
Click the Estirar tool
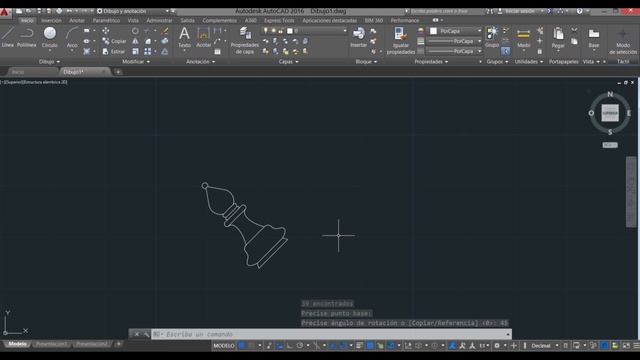(114, 51)
